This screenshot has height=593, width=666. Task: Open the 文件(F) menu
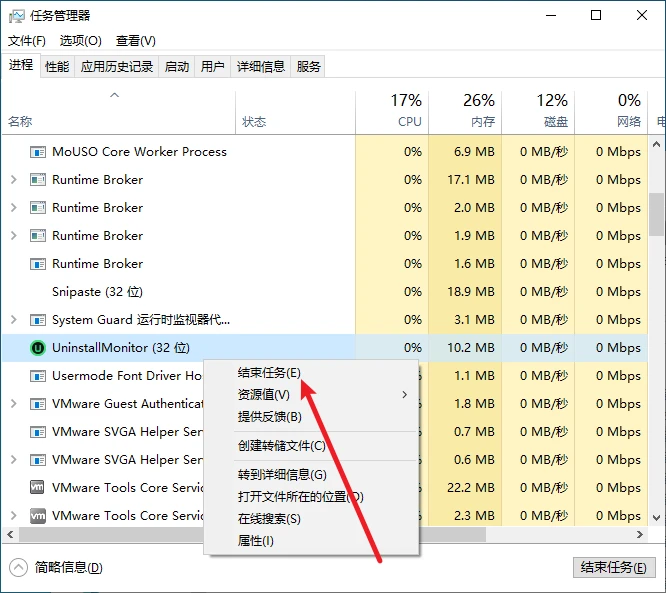click(27, 41)
